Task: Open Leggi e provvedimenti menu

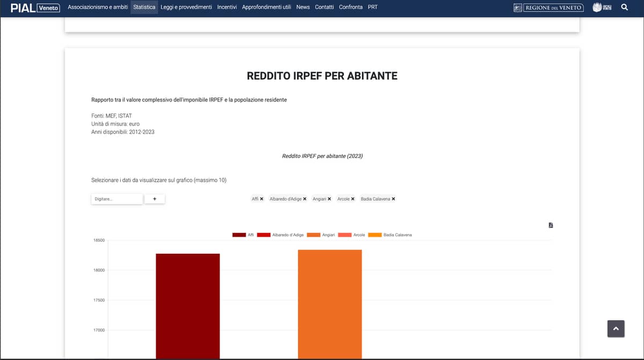Action: click(x=186, y=7)
